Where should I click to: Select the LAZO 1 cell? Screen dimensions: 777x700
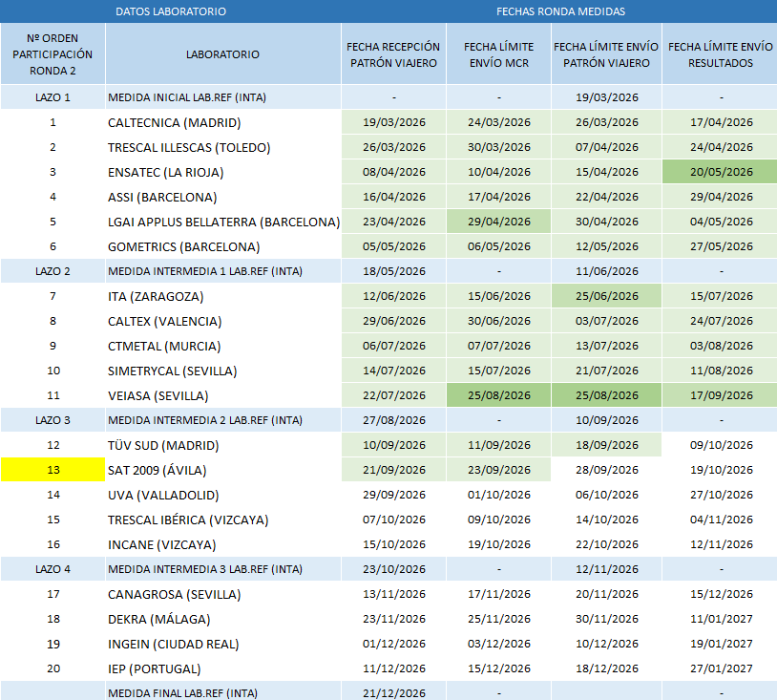click(x=52, y=97)
